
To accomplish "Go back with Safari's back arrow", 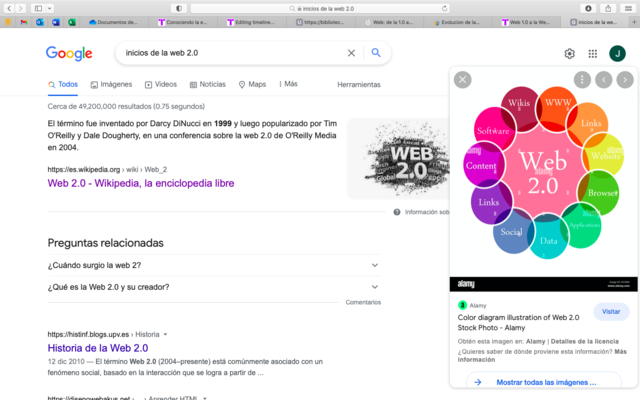I will click(9, 8).
